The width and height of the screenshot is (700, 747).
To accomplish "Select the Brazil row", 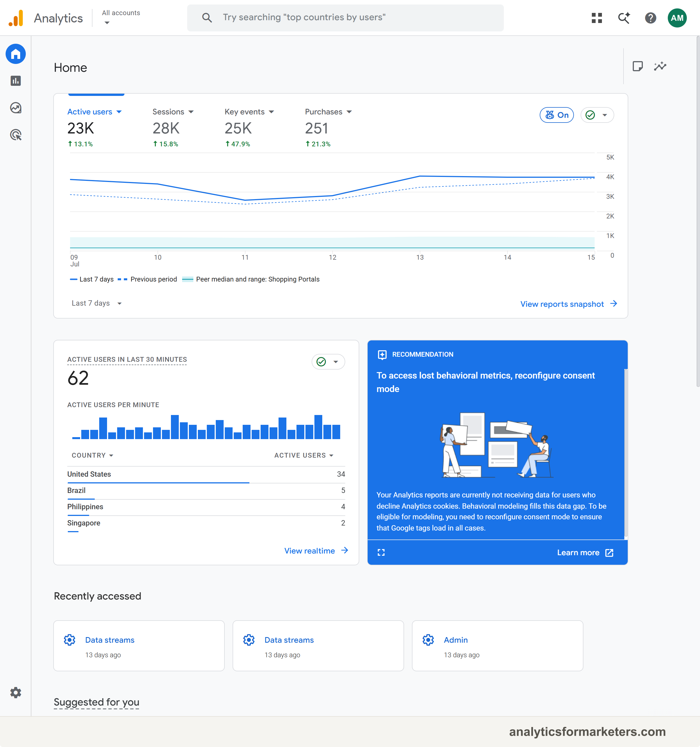I will pyautogui.click(x=206, y=491).
